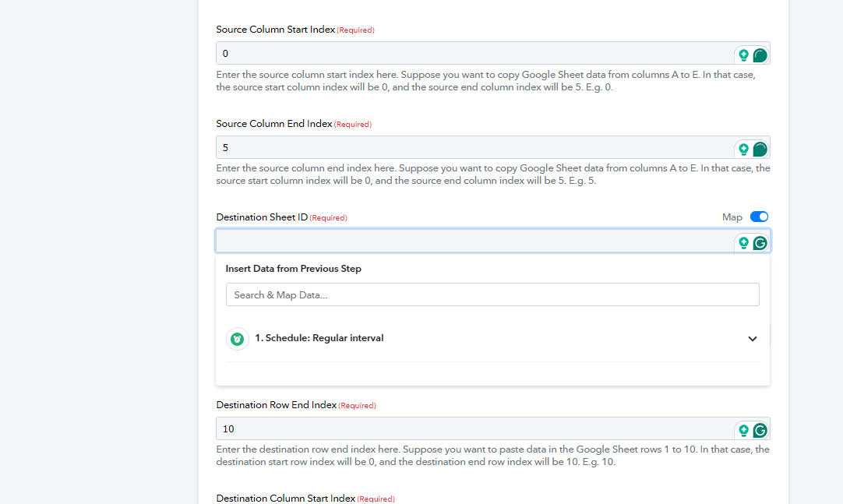Click the Destination Sheet ID label
843x504 pixels.
point(262,217)
